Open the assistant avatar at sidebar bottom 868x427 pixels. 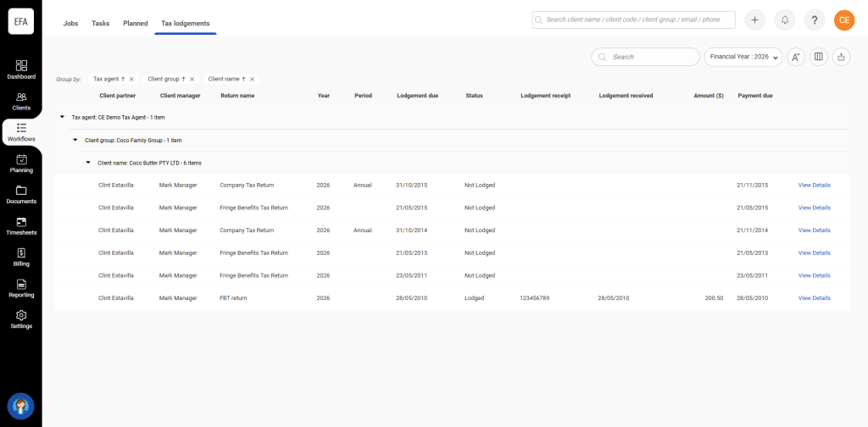pyautogui.click(x=21, y=407)
